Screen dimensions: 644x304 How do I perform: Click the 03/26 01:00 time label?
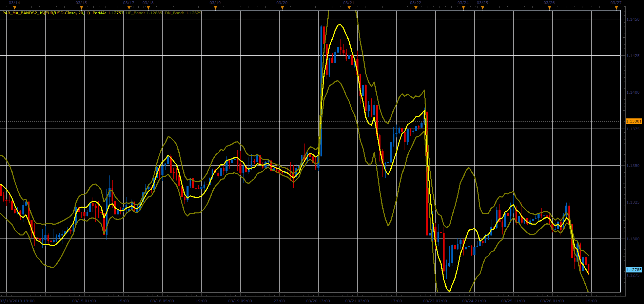(x=552, y=301)
